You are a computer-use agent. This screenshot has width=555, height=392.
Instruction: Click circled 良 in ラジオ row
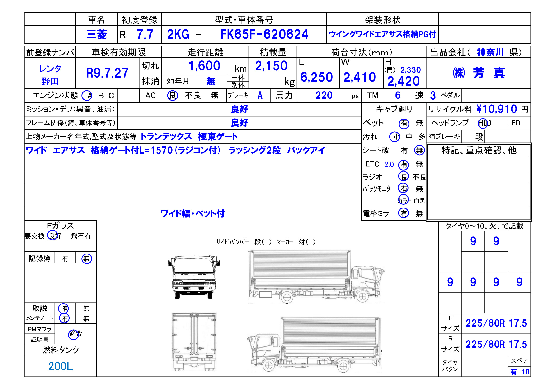pos(404,176)
